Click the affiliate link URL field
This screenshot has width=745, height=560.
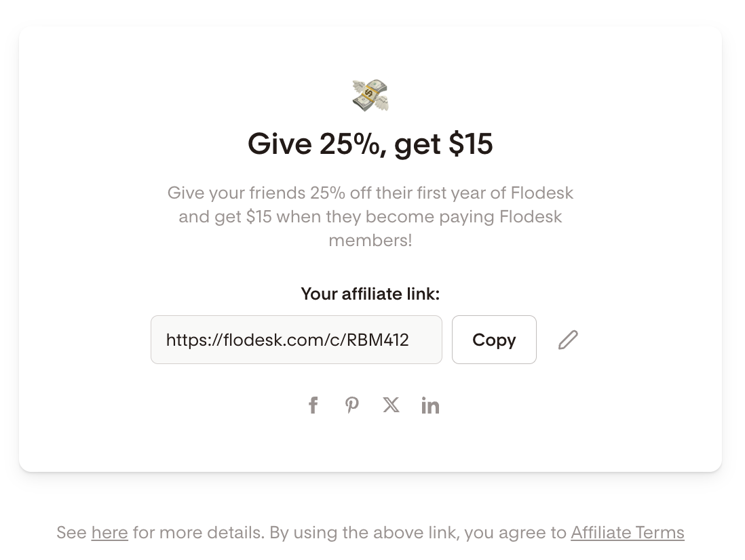point(296,340)
